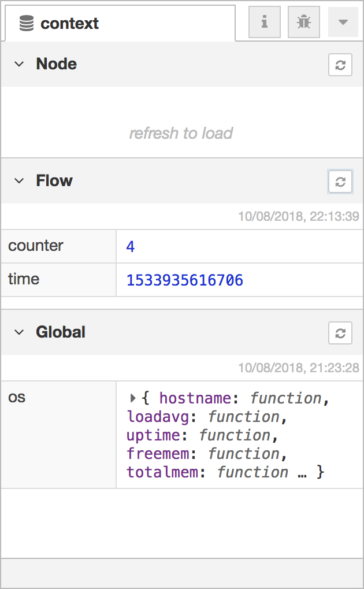Expand the os object disclosure triangle
Screen dimensions: 364x589
132,398
